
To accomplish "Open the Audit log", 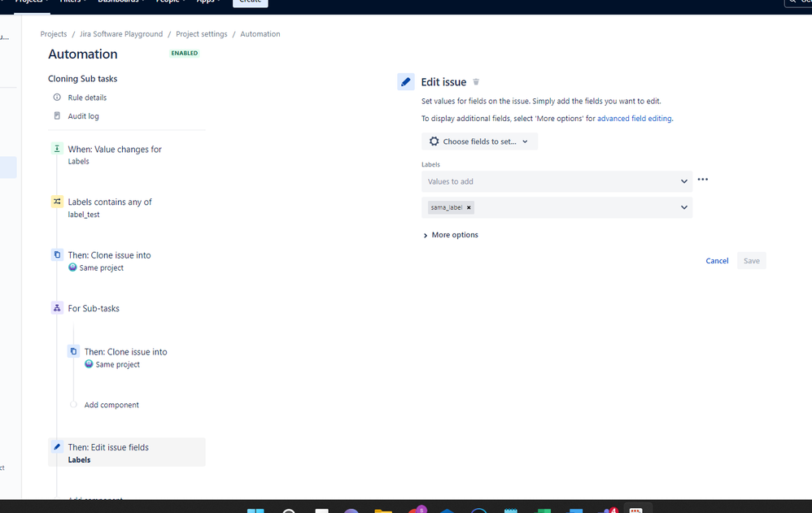I will pyautogui.click(x=83, y=116).
